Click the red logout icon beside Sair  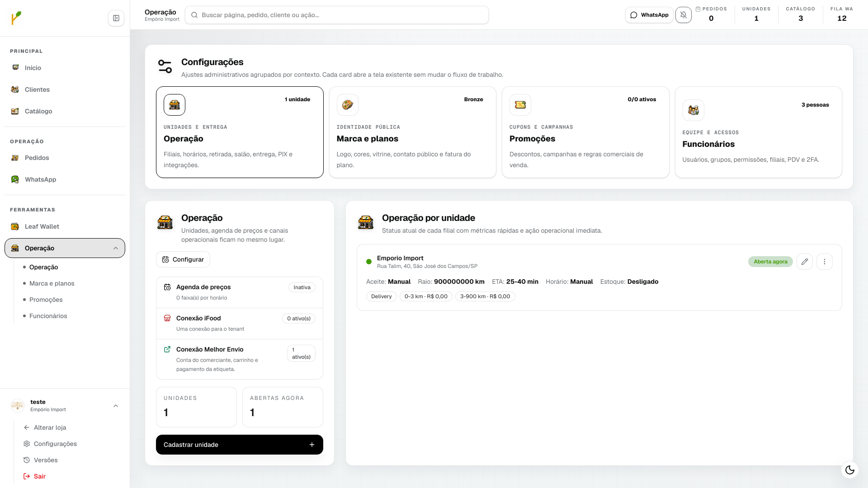pyautogui.click(x=27, y=476)
